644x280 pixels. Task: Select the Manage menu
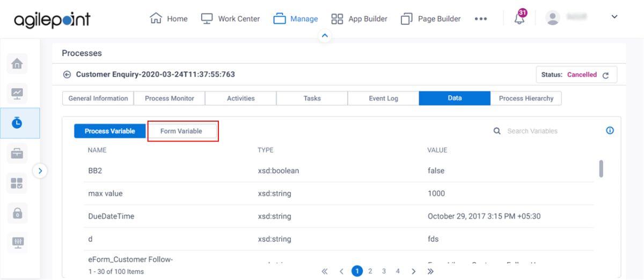point(296,19)
